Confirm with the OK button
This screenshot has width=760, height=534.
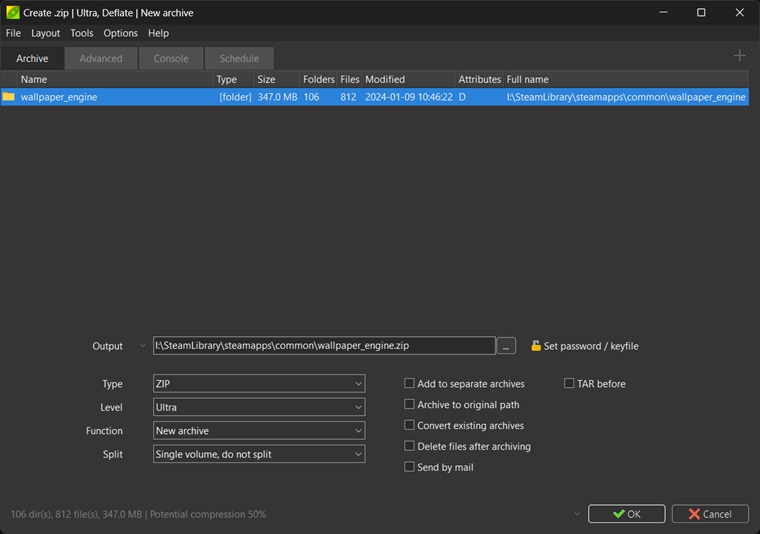click(x=626, y=514)
